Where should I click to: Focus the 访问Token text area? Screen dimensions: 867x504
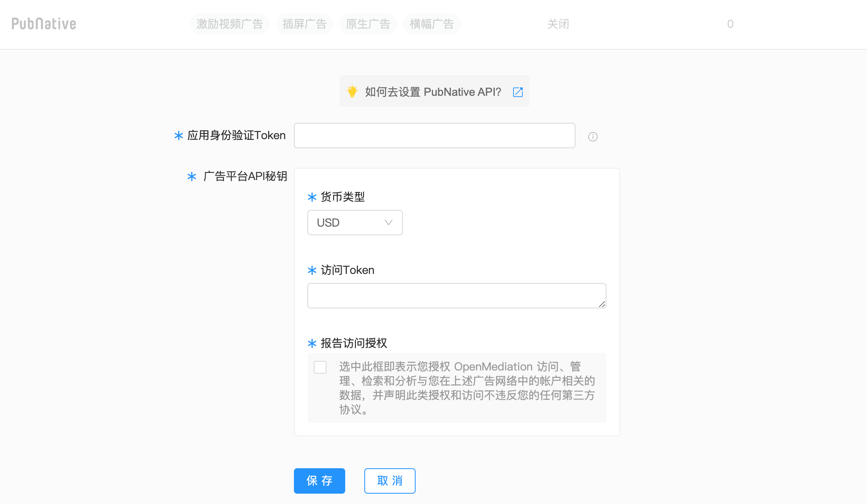pyautogui.click(x=457, y=296)
